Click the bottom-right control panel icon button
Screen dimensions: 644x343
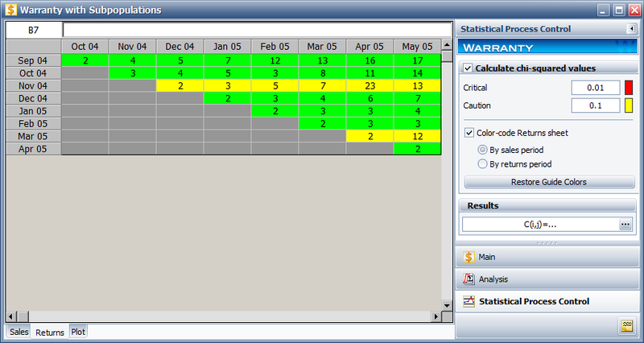tap(625, 325)
